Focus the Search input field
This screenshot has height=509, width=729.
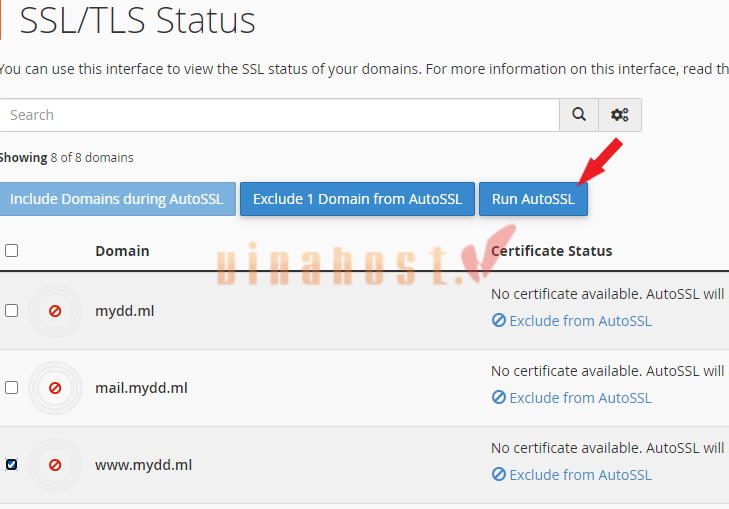[x=279, y=115]
